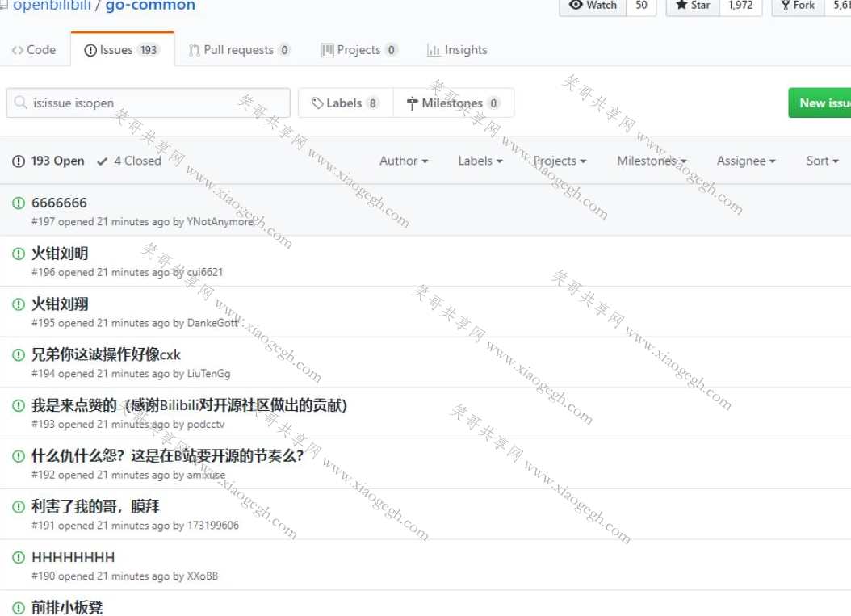
Task: Click the Watch button
Action: pos(593,6)
